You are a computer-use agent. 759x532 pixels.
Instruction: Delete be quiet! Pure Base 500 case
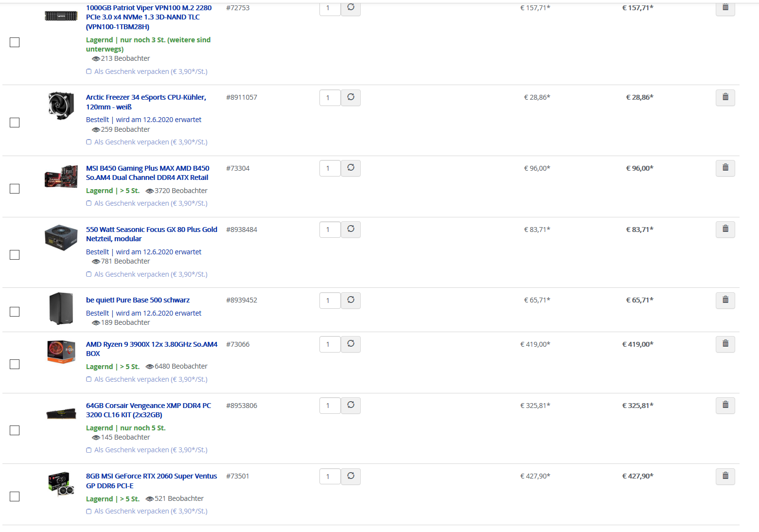pos(725,301)
